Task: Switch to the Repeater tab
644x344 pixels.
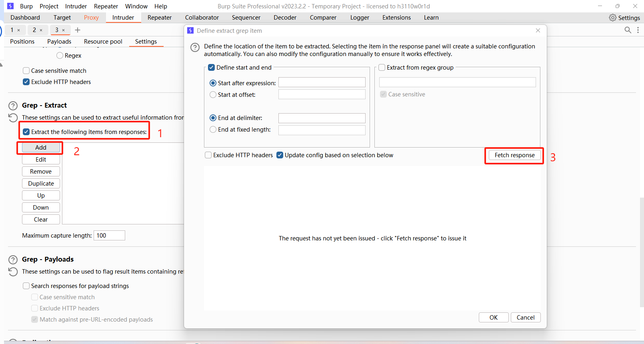Action: point(160,18)
